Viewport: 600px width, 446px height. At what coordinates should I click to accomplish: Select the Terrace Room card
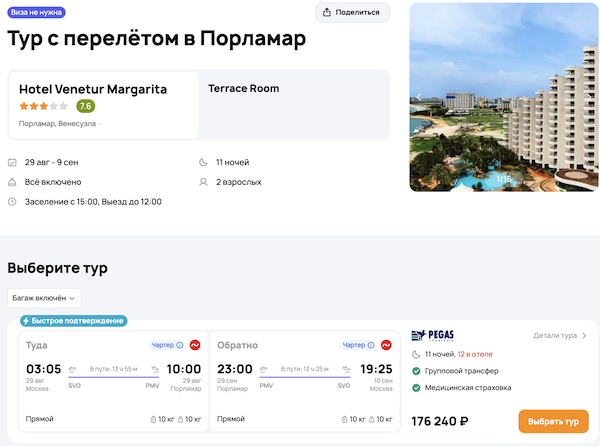(x=295, y=104)
